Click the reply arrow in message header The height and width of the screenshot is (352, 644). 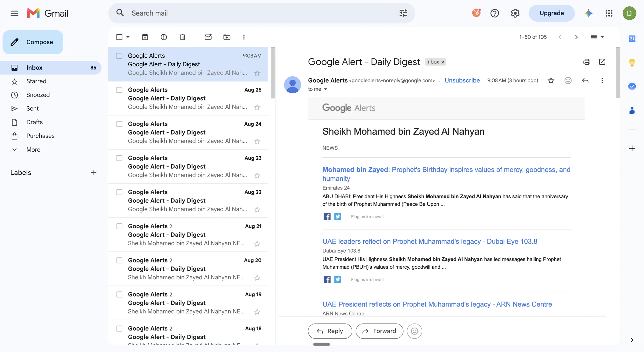(x=585, y=80)
